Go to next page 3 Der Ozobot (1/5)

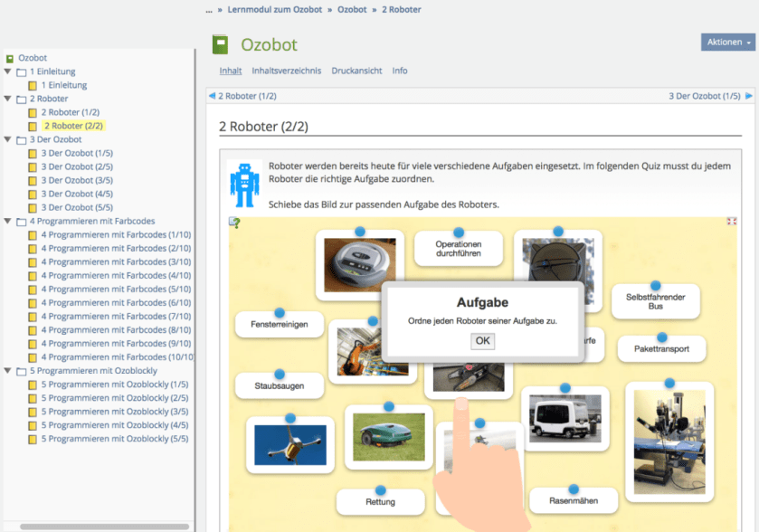[x=704, y=96]
